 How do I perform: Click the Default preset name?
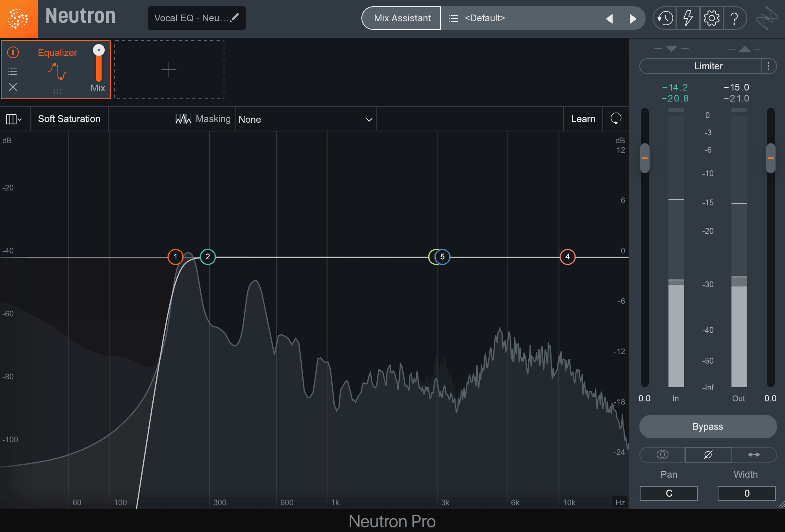(485, 18)
